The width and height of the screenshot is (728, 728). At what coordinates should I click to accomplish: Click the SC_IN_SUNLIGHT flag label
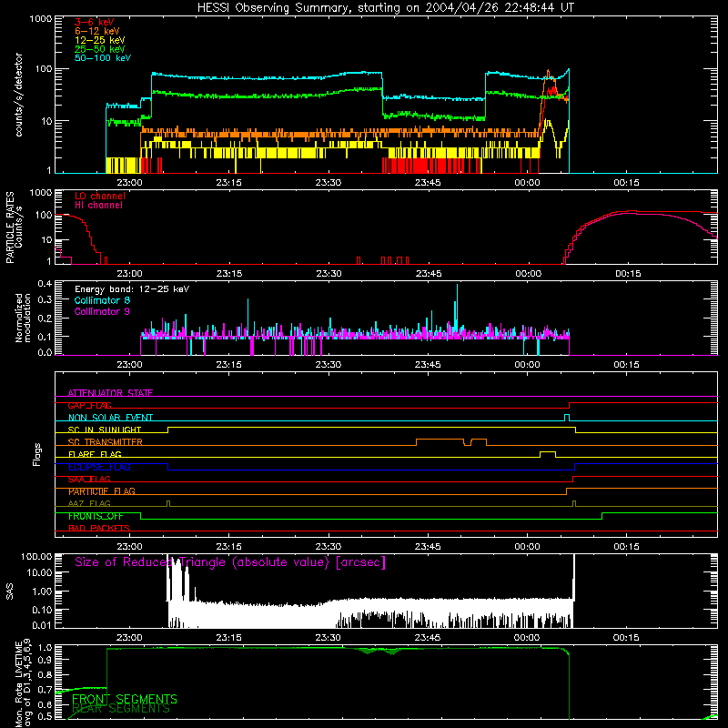(x=105, y=430)
